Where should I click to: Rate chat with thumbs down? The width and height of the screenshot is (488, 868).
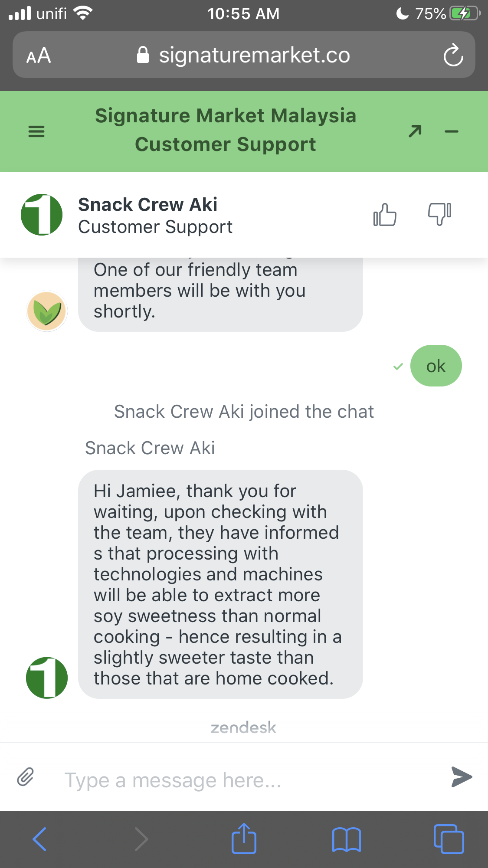pyautogui.click(x=439, y=214)
